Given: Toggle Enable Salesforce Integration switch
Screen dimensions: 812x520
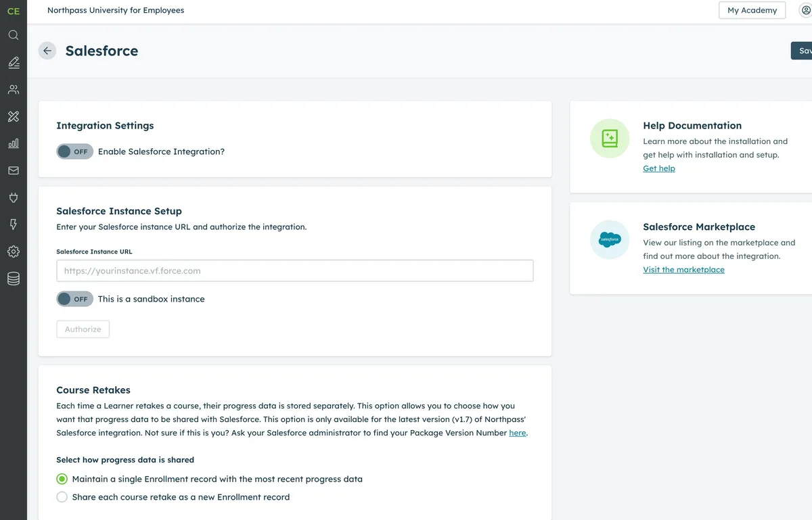Looking at the screenshot, I should 74,151.
